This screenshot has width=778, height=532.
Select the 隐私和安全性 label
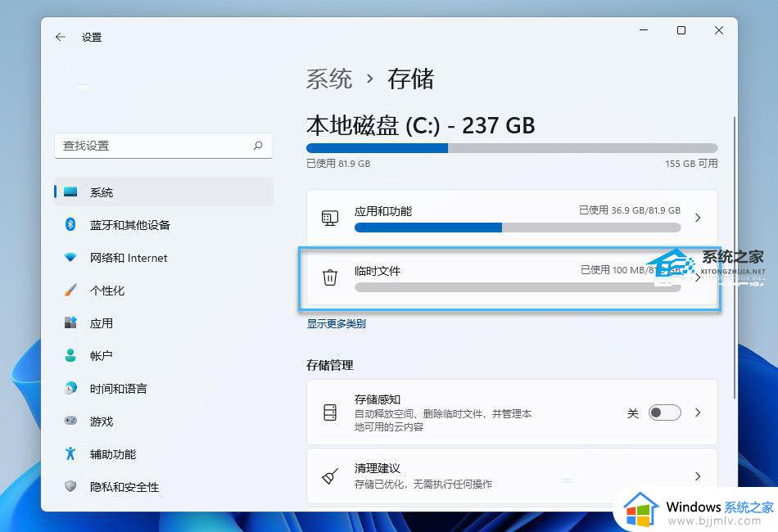pos(124,487)
